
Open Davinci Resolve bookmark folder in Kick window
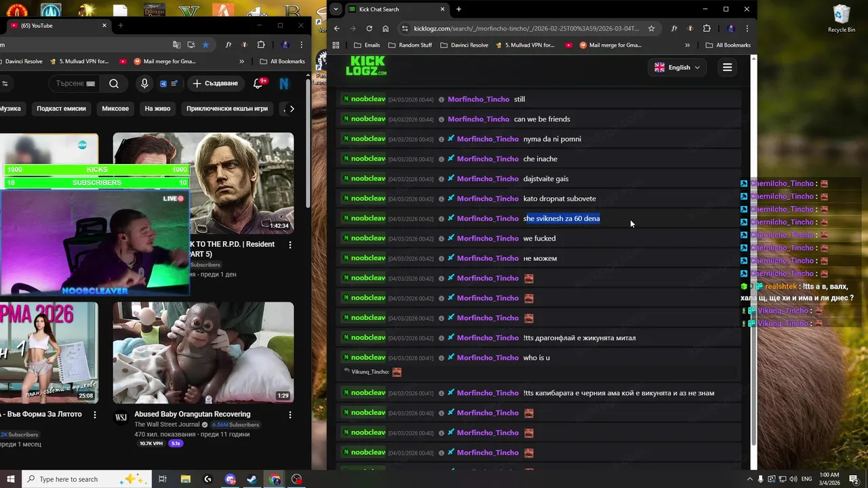465,45
